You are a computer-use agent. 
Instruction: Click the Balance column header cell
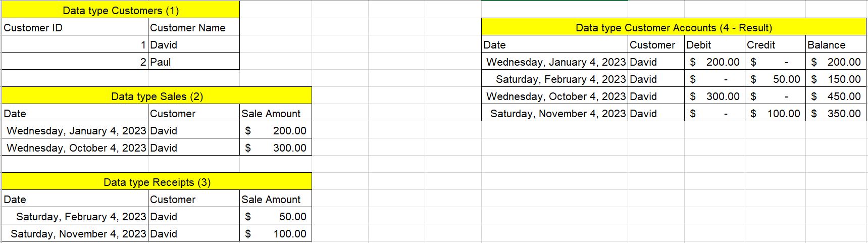836,44
